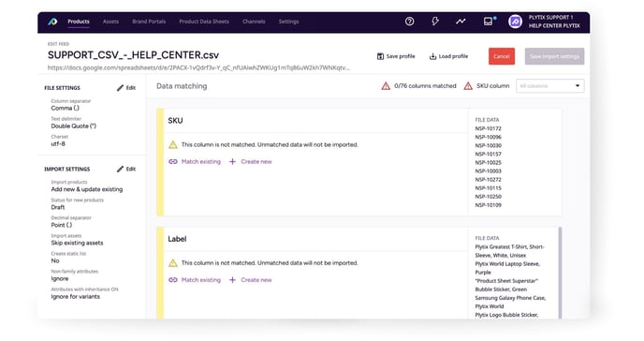Edit the Import Settings
This screenshot has height=341, width=644.
126,169
